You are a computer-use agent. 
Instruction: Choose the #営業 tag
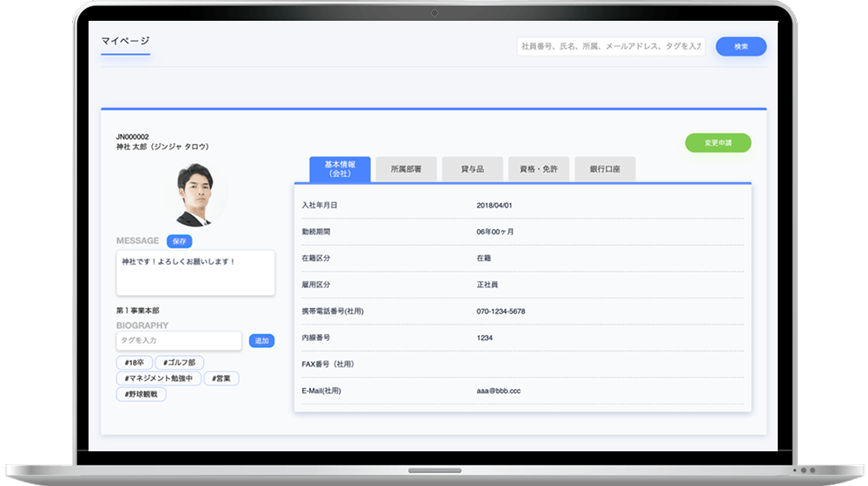[x=221, y=378]
